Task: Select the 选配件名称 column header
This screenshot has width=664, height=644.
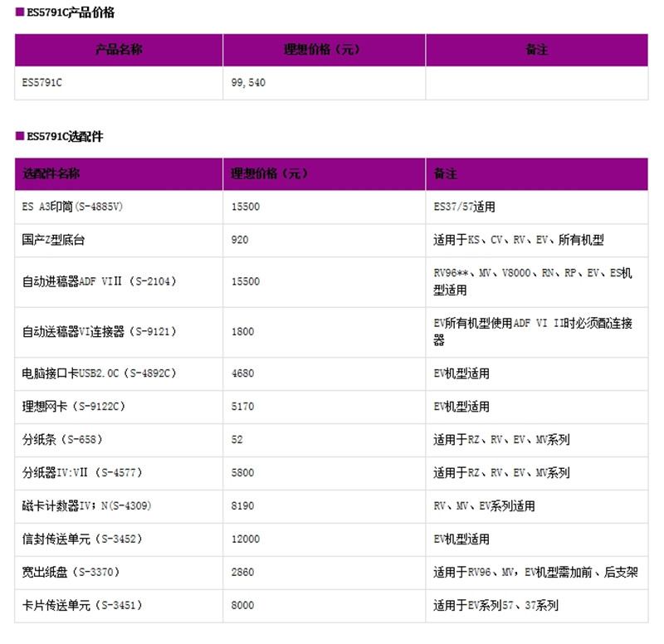Action: click(51, 174)
